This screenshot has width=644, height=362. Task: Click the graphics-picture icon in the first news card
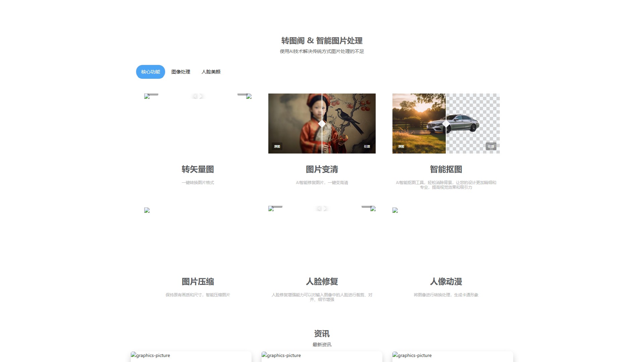pyautogui.click(x=133, y=355)
